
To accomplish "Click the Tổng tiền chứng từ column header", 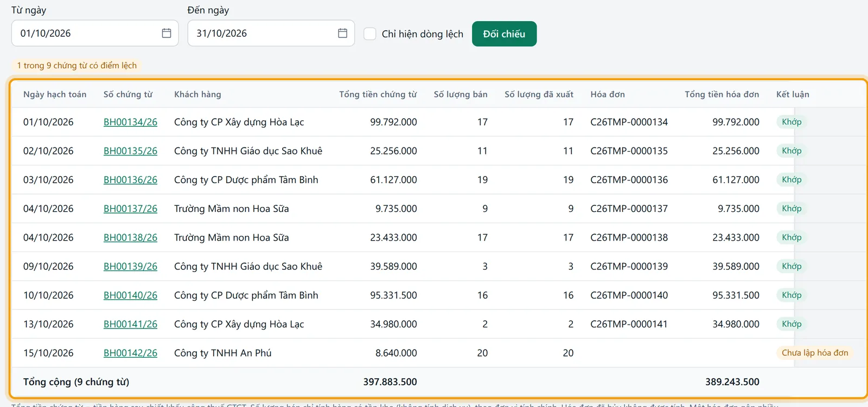I will click(x=378, y=94).
